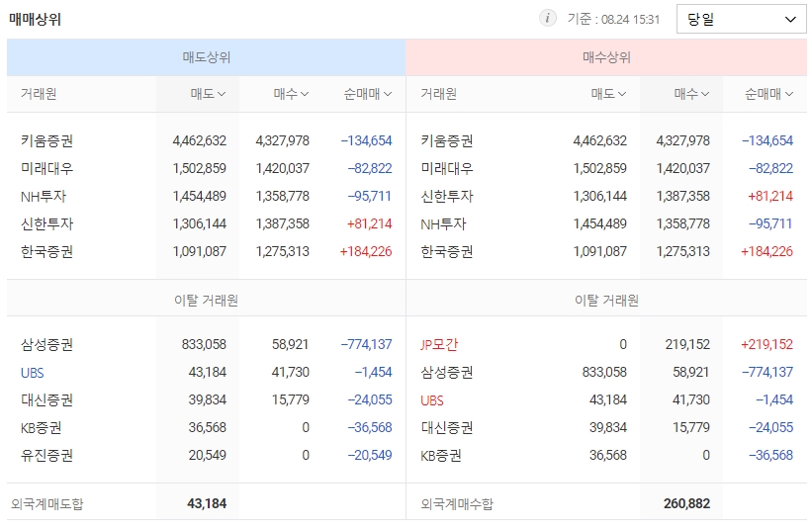Open the 당일 period dropdown

click(741, 19)
